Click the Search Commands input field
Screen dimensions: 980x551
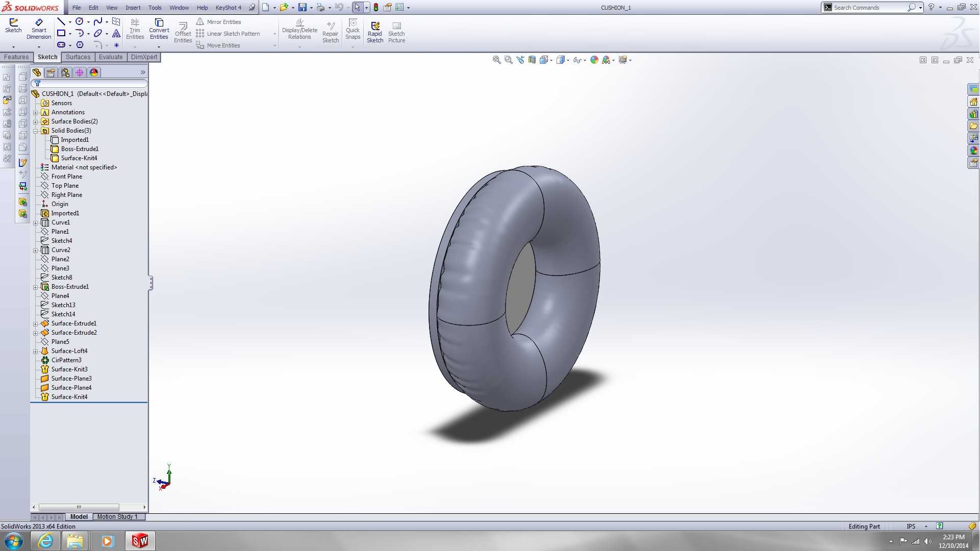coord(869,8)
